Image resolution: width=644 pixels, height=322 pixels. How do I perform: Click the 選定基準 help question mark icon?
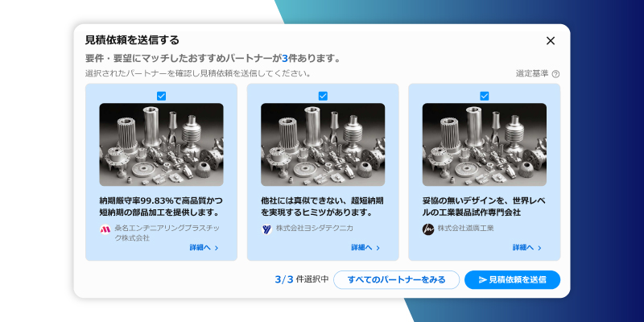click(555, 74)
